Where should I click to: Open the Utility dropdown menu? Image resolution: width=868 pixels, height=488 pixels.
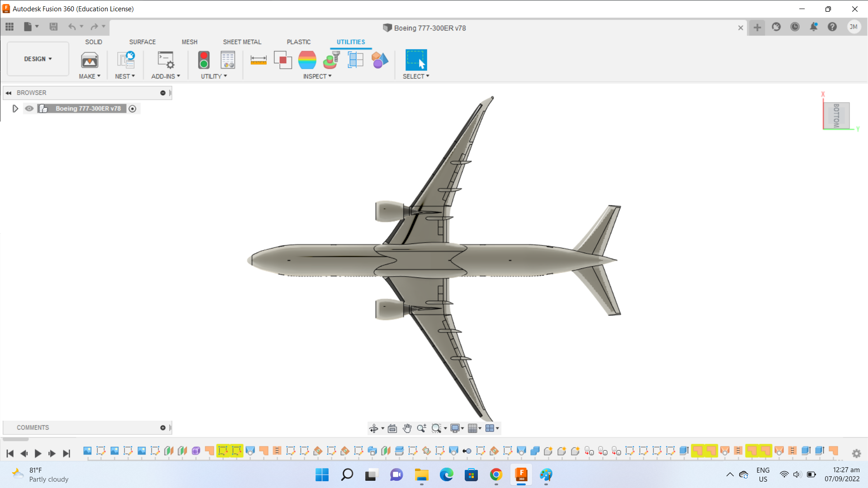214,76
